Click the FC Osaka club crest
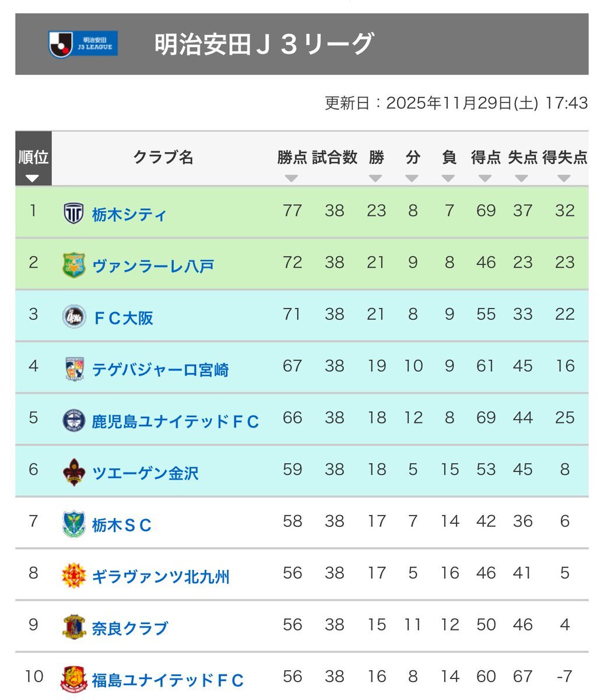Image resolution: width=604 pixels, height=700 pixels. 73,317
